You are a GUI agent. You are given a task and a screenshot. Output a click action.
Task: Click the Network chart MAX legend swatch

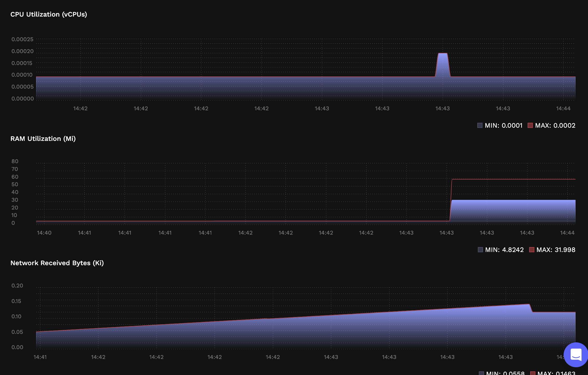(x=533, y=373)
